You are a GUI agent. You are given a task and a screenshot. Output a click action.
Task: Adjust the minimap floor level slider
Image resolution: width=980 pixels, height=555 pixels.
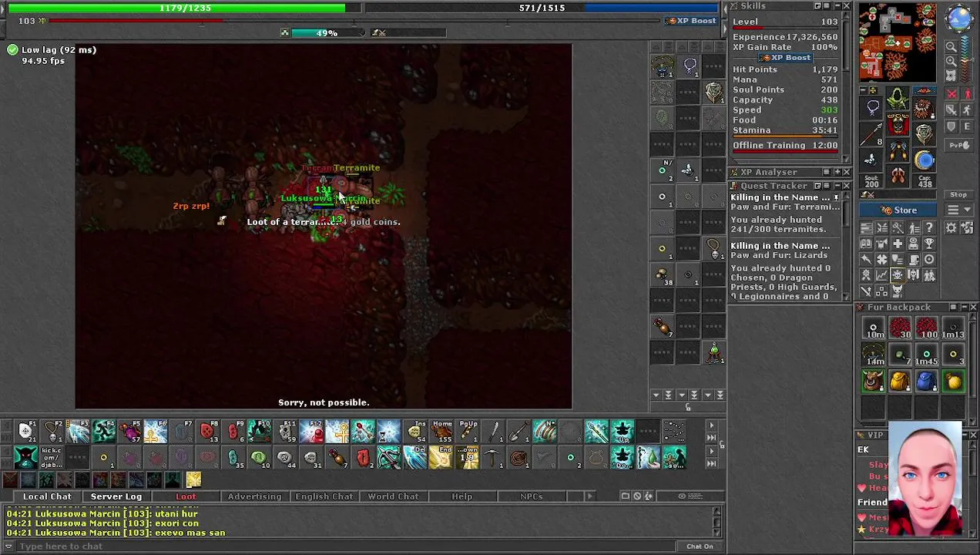click(967, 58)
